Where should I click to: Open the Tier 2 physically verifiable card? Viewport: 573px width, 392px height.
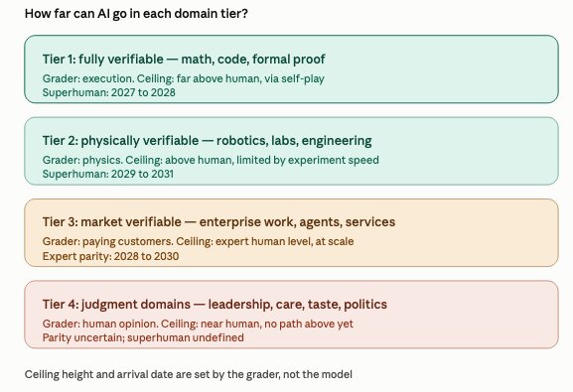tap(291, 151)
